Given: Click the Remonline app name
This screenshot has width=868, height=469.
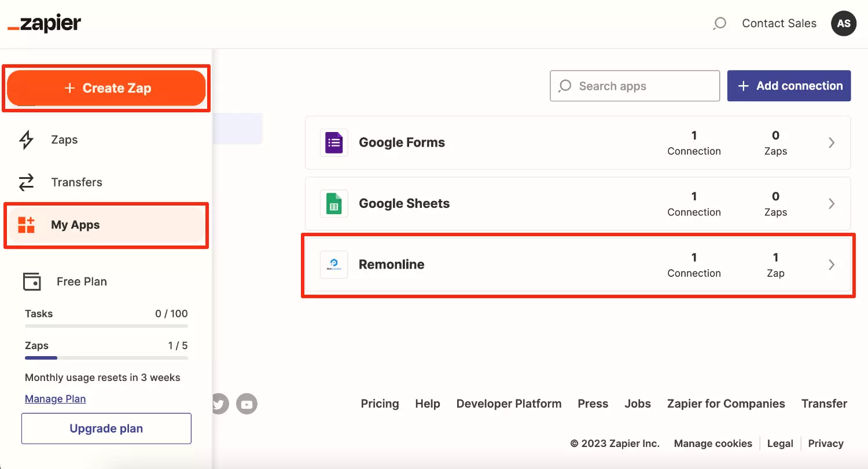Looking at the screenshot, I should (391, 265).
